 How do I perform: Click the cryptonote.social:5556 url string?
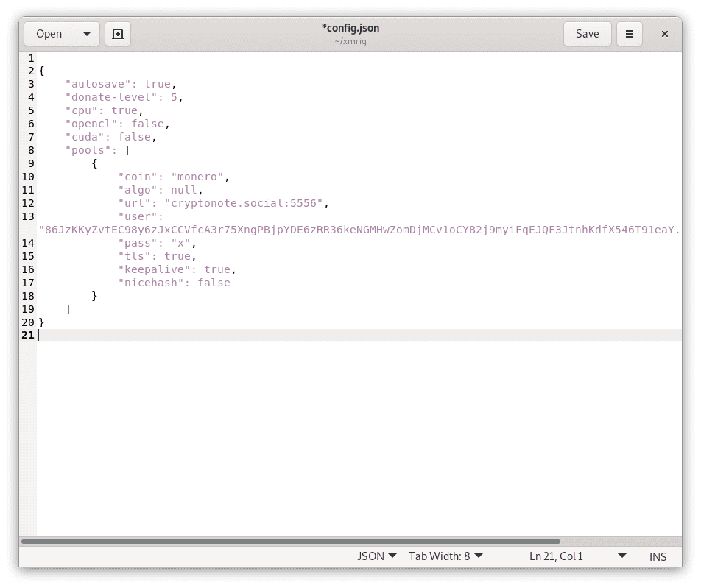coord(244,203)
